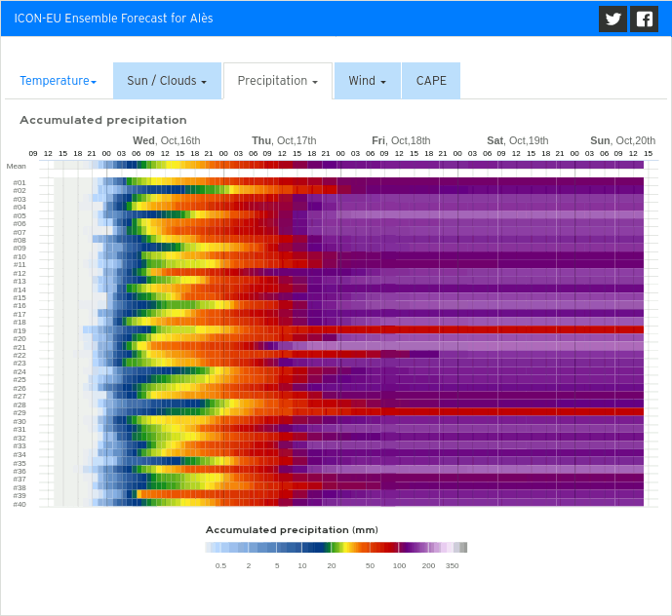
Task: Click the Accumulated precipitation (mm) legend title
Action: point(292,530)
